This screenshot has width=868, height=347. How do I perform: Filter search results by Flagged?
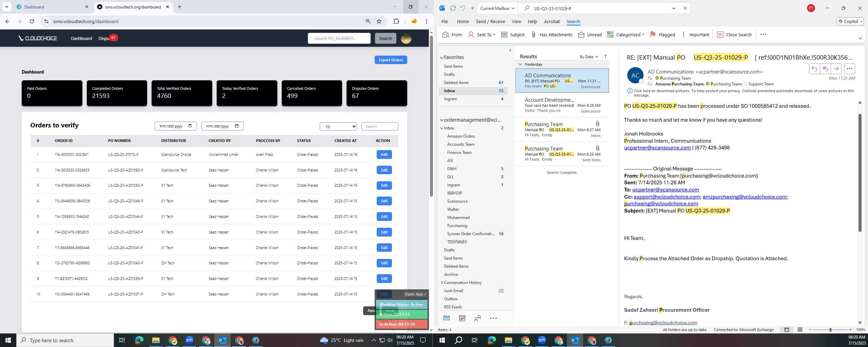(x=663, y=35)
